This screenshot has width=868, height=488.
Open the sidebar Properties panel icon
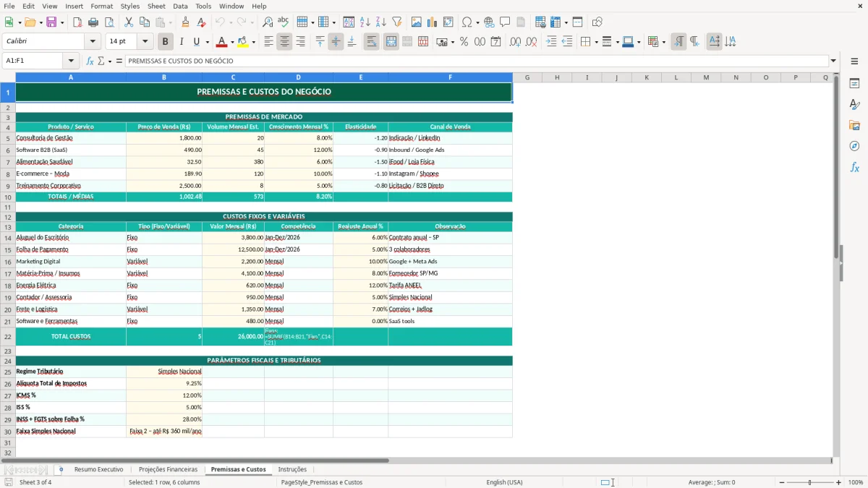(854, 83)
